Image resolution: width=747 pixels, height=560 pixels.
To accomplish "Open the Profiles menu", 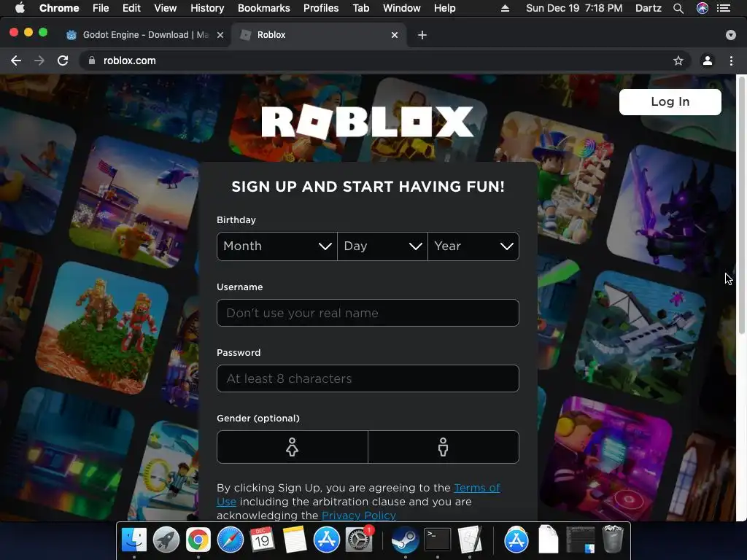I will coord(321,8).
